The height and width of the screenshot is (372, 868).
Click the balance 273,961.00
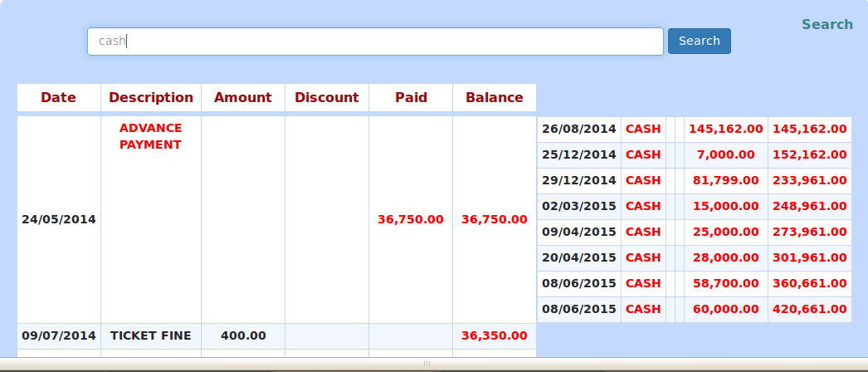click(810, 232)
